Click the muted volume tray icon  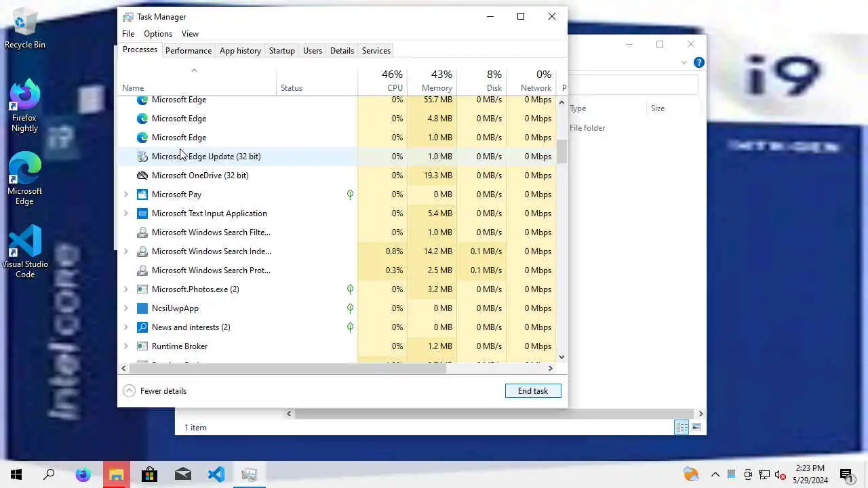click(x=781, y=474)
